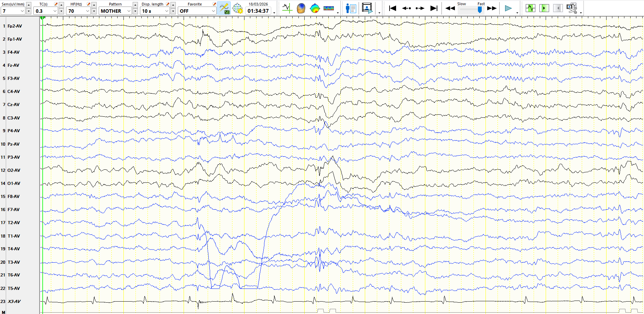
Task: Edit Disp. length list via pencil icon
Action: click(x=167, y=4)
